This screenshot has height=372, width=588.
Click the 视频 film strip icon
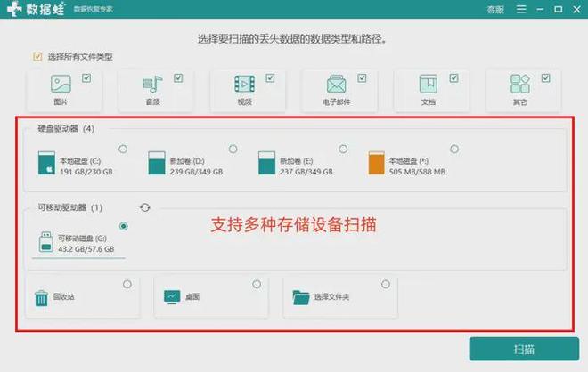click(244, 84)
